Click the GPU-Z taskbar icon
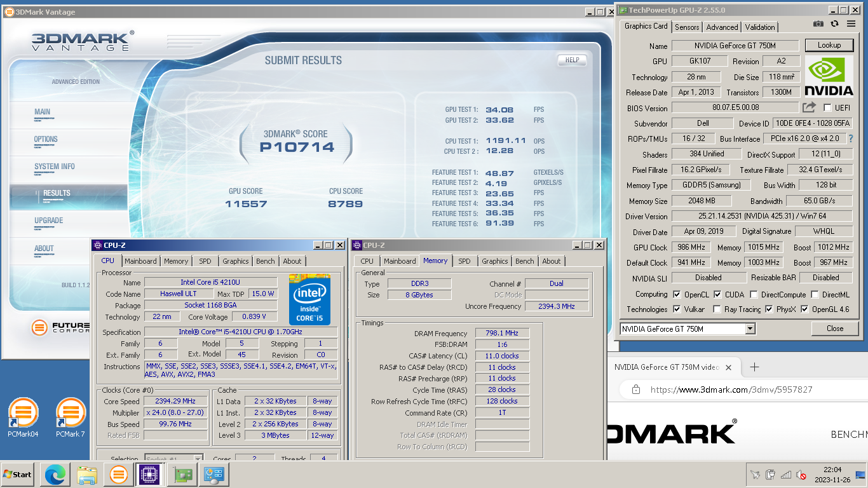Viewport: 868px width, 488px height. tap(182, 474)
